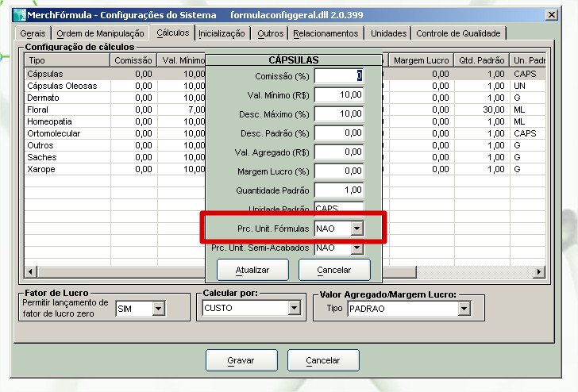
Task: Click the Tipo column header
Action: click(67, 60)
